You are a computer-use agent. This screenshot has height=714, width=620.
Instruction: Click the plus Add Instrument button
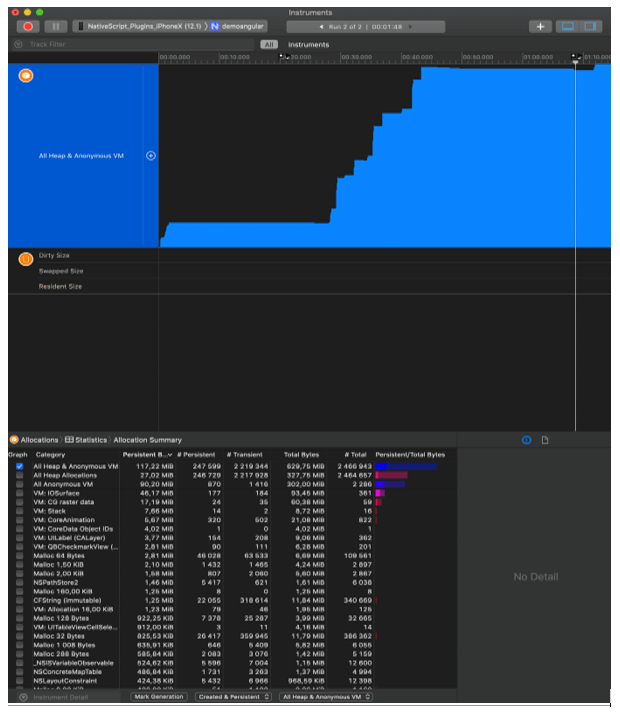coord(540,26)
